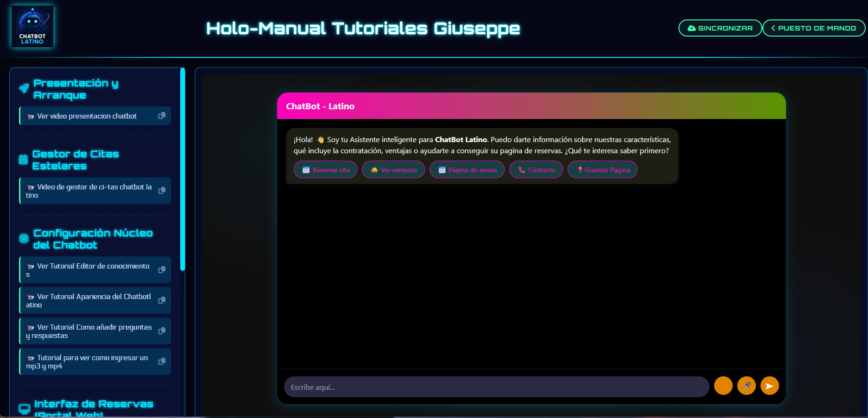Open Video de gestor de citas chatbot latino
Image resolution: width=868 pixels, height=418 pixels.
[x=90, y=190]
